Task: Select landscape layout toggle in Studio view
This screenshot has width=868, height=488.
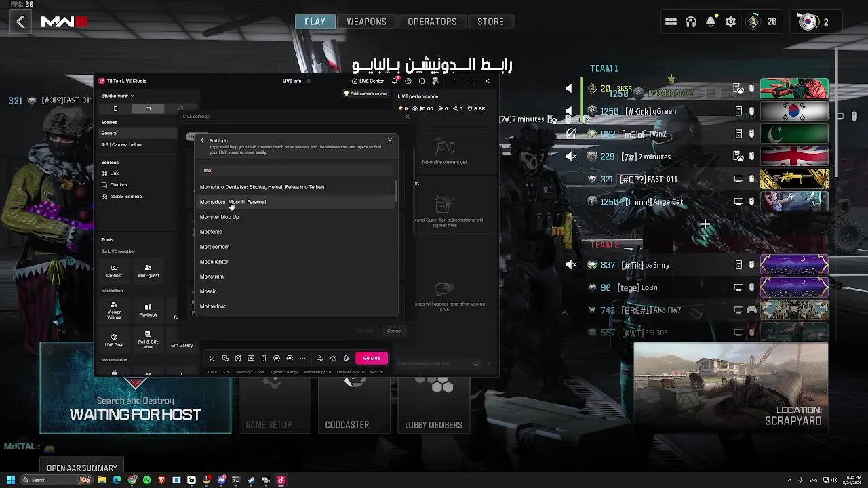Action: (x=148, y=108)
